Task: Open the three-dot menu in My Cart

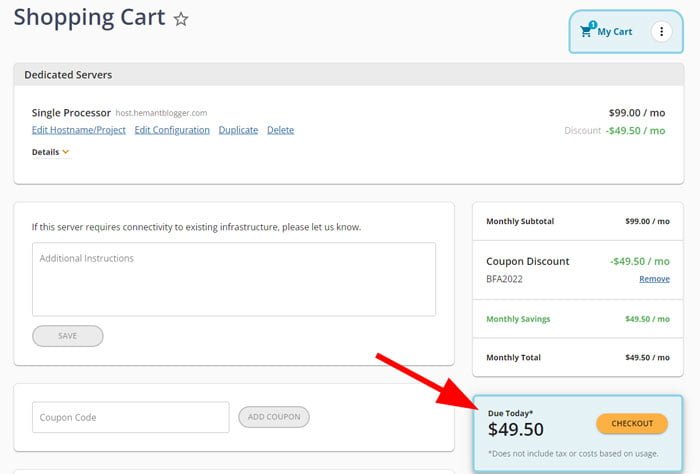Action: click(x=661, y=32)
